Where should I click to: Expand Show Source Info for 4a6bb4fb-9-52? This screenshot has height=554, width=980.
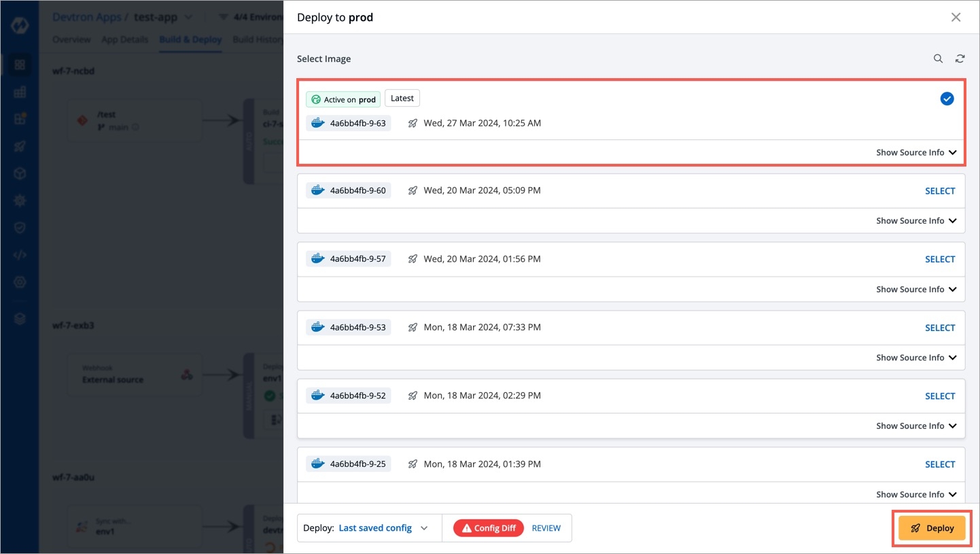pyautogui.click(x=916, y=426)
